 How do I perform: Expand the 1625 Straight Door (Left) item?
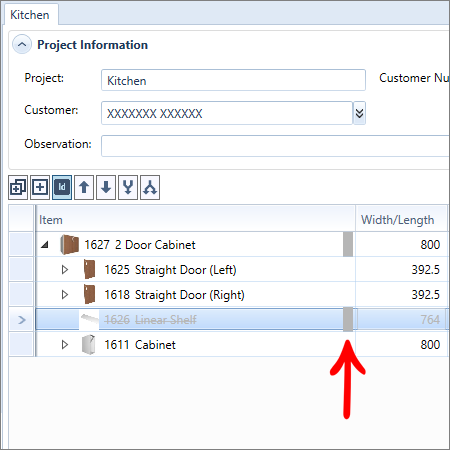(65, 270)
